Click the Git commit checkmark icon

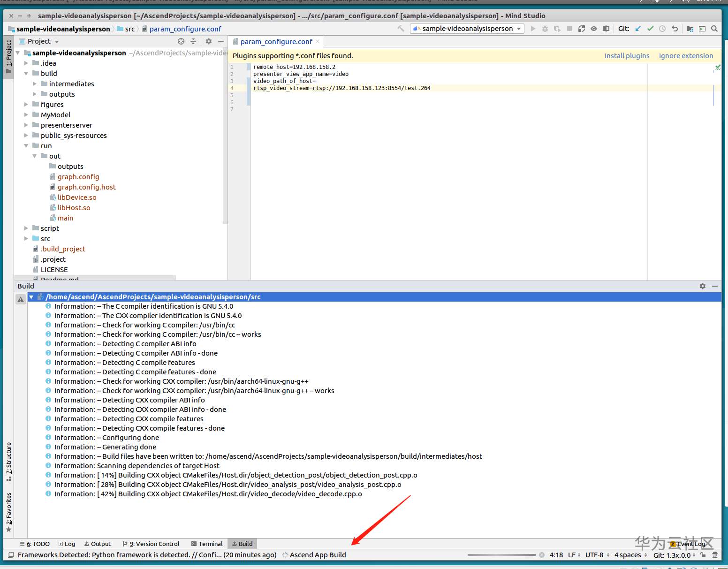(x=650, y=29)
